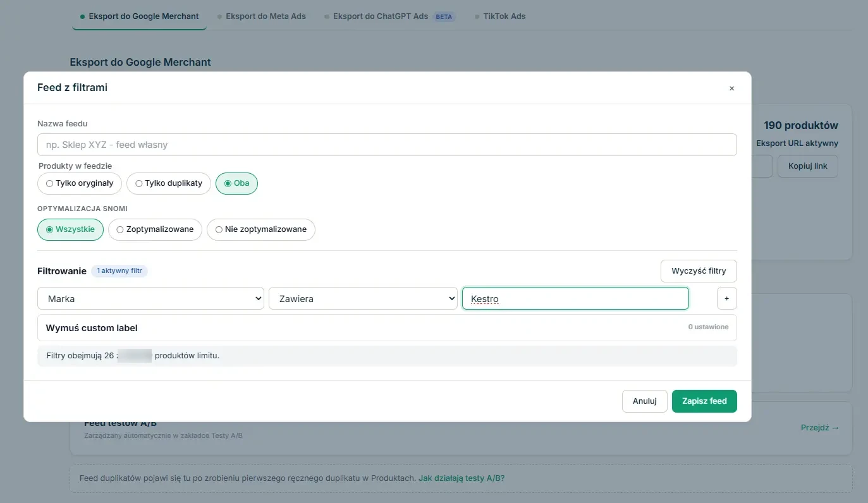Pick Wszystkie optimization option

(70, 229)
